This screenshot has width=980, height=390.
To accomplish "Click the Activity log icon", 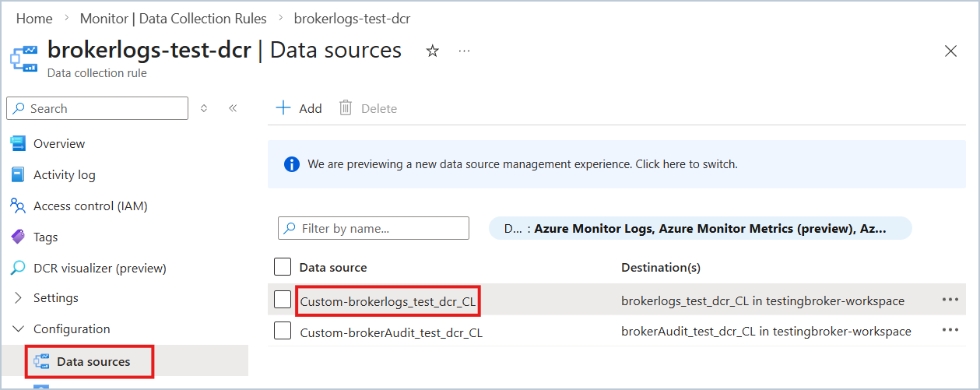I will point(18,174).
